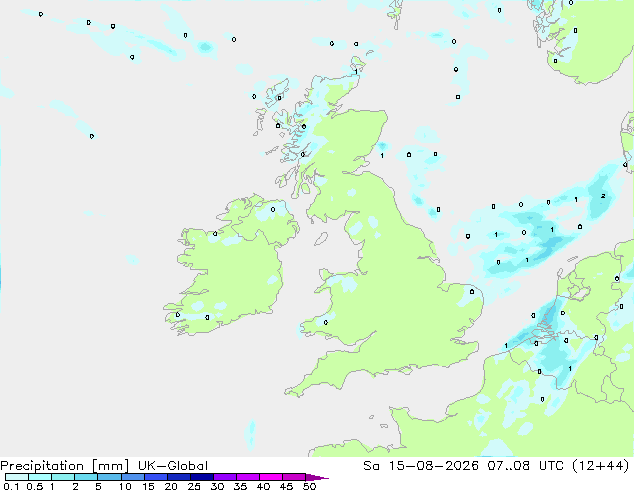Click the legend label '35'
This screenshot has width=634, height=490.
tap(240, 486)
